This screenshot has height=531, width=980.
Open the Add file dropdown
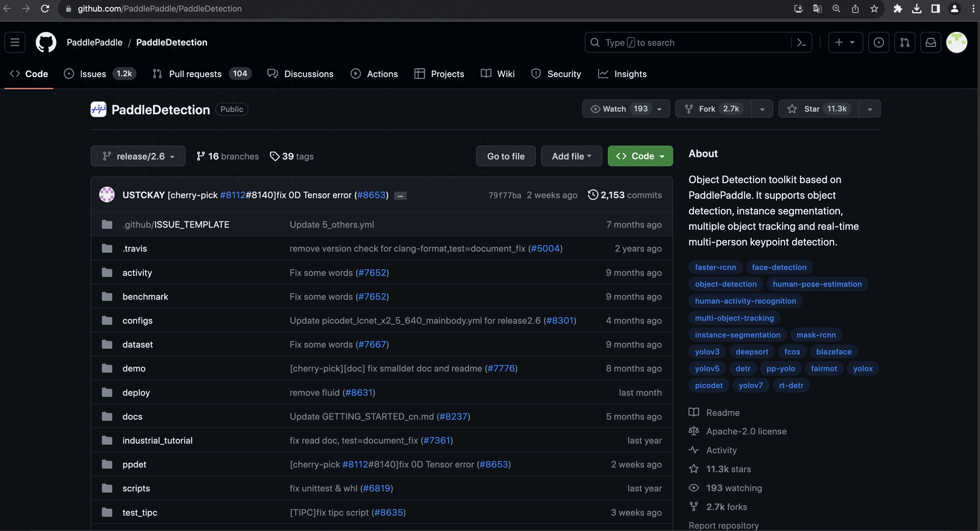pos(572,156)
